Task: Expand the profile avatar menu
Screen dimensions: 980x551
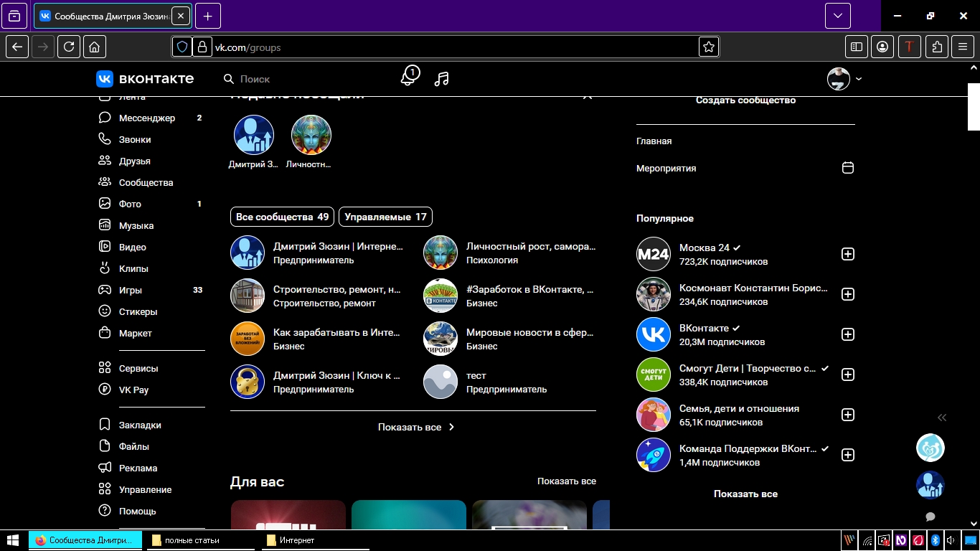Action: (x=844, y=79)
